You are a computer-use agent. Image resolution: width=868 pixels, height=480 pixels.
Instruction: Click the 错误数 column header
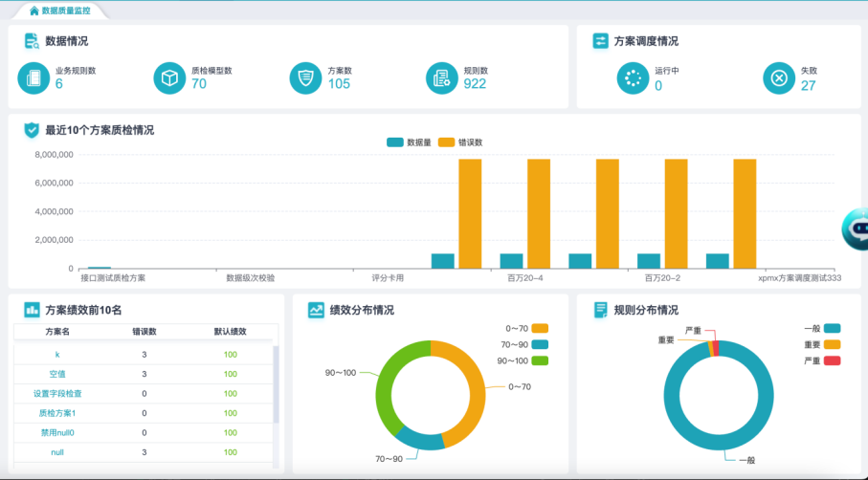coord(145,332)
